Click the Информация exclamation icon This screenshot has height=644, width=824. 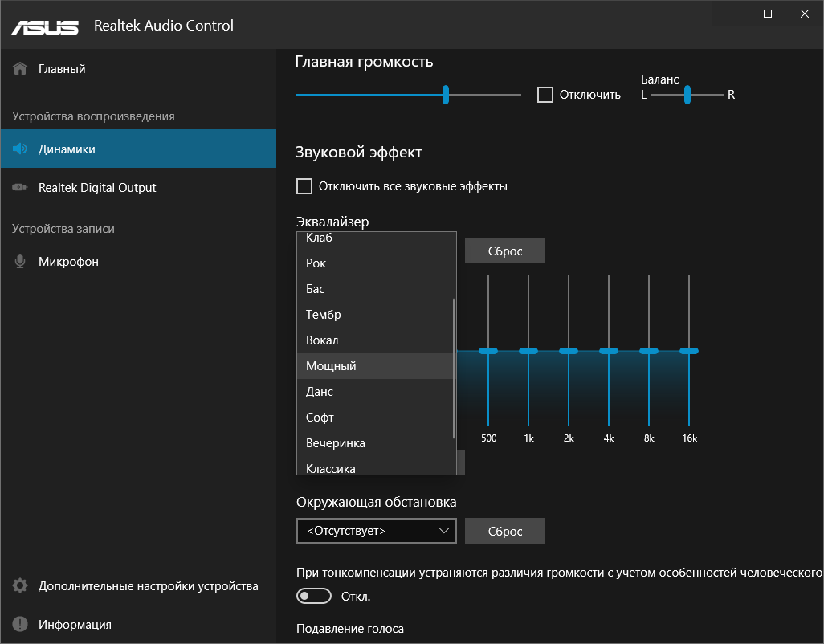(21, 625)
